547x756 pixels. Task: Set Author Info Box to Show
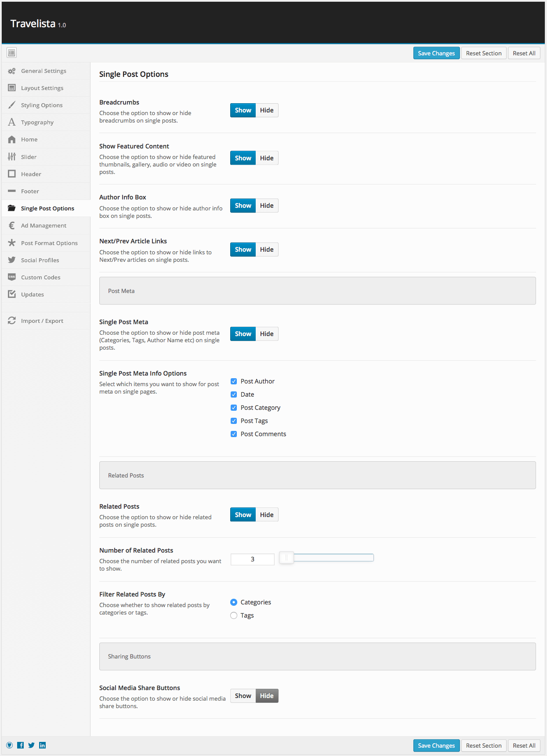pyautogui.click(x=243, y=206)
